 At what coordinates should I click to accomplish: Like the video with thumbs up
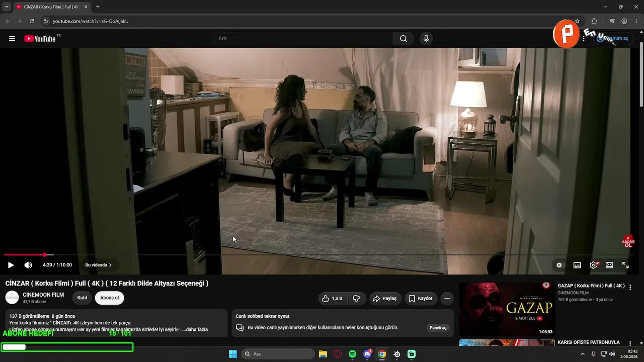click(332, 299)
